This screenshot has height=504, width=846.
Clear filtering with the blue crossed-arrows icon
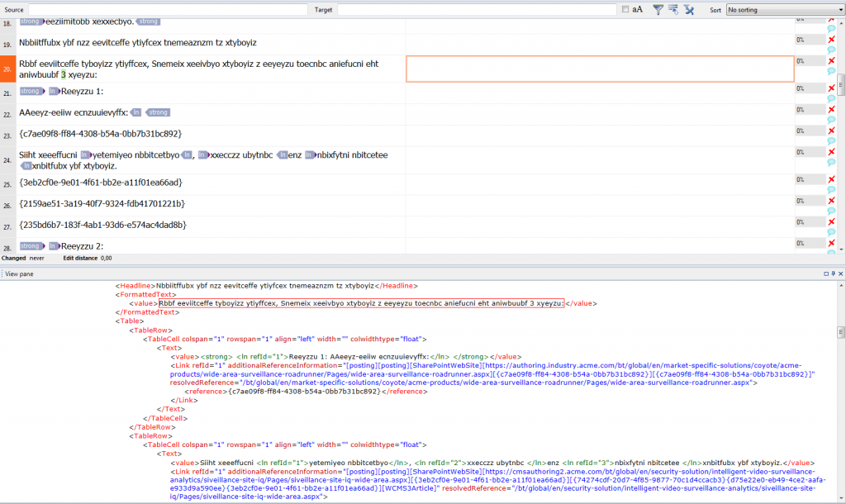pyautogui.click(x=688, y=9)
